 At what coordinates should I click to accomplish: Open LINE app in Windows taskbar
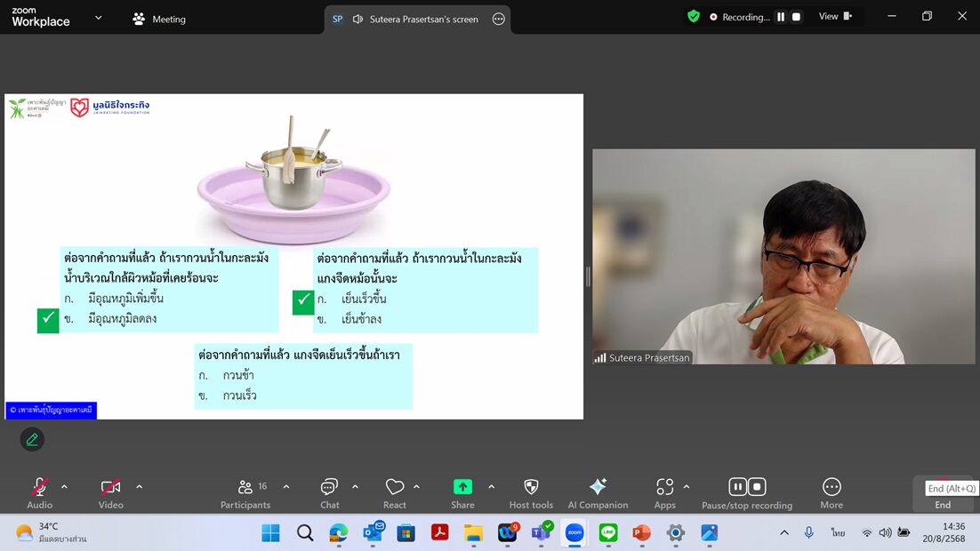(x=608, y=533)
